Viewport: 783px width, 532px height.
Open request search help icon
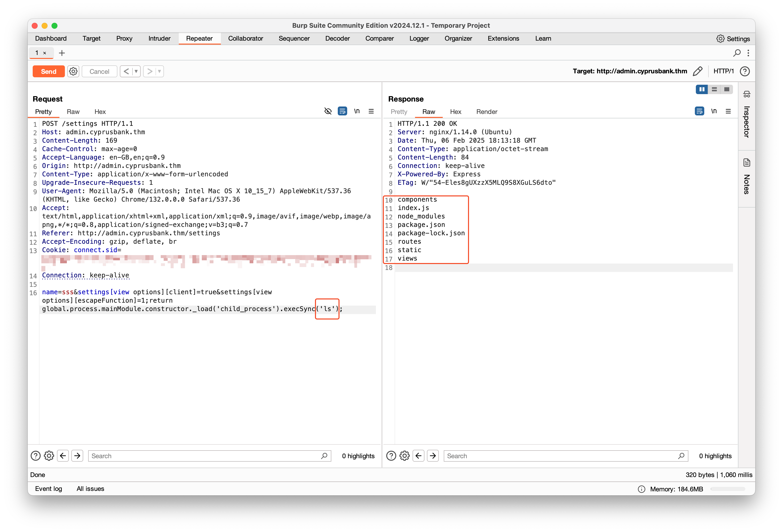(x=35, y=456)
